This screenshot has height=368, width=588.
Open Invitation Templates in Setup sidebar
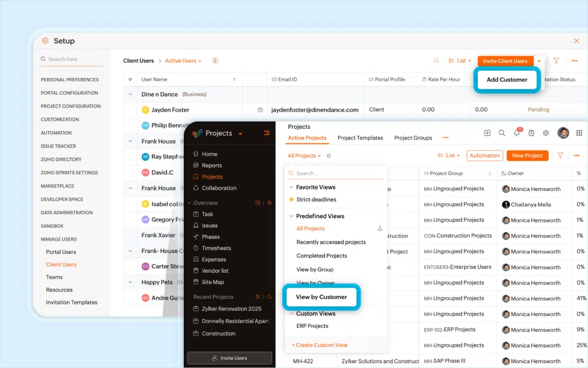(x=72, y=303)
